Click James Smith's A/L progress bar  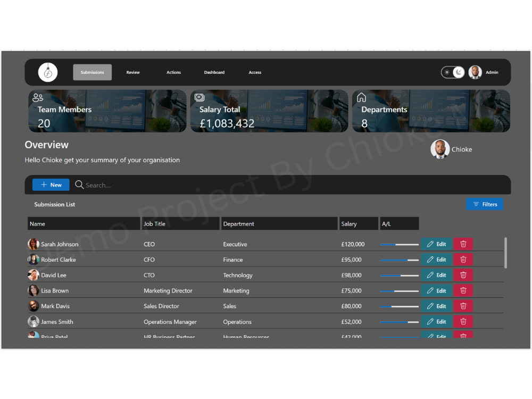pyautogui.click(x=400, y=322)
